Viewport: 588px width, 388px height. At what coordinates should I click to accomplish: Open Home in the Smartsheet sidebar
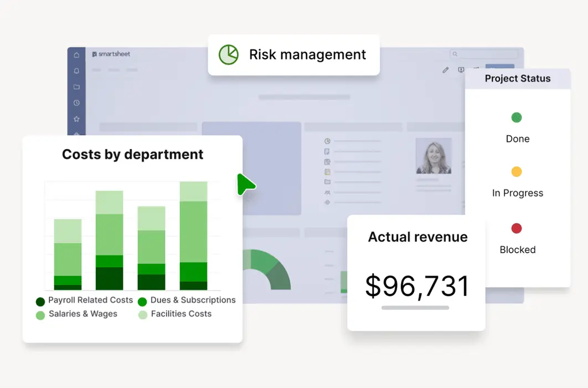pos(76,55)
